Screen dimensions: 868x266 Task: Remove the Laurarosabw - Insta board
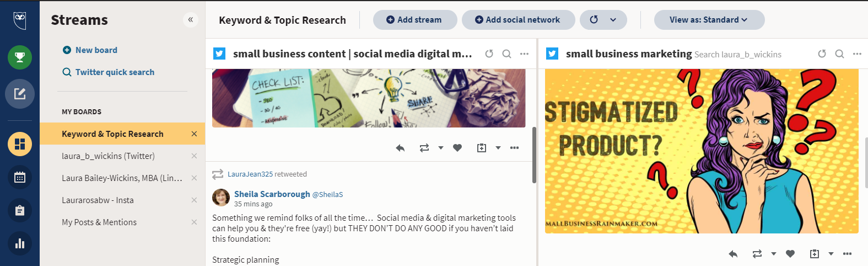(194, 200)
